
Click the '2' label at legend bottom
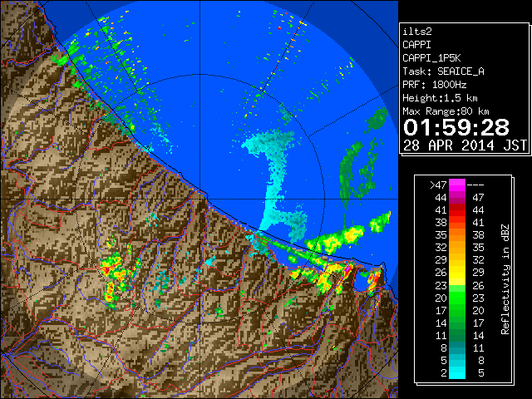click(x=443, y=373)
